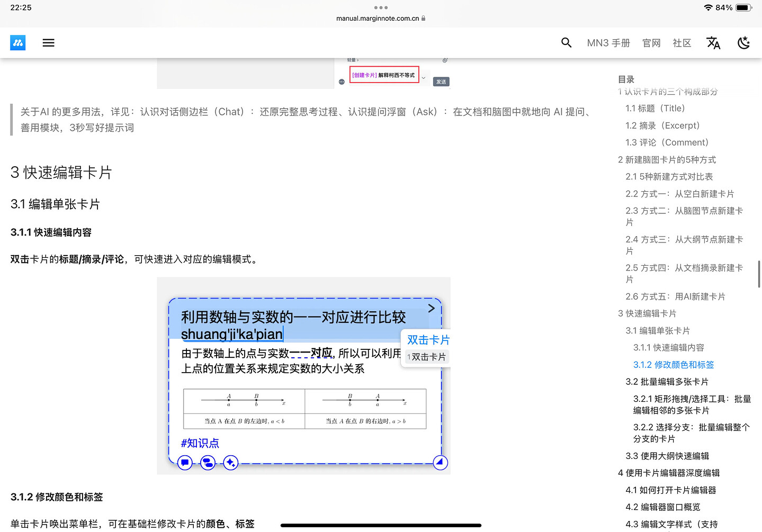Go to 4 使用卡片编辑器深度编辑
This screenshot has height=532, width=762.
tap(669, 473)
